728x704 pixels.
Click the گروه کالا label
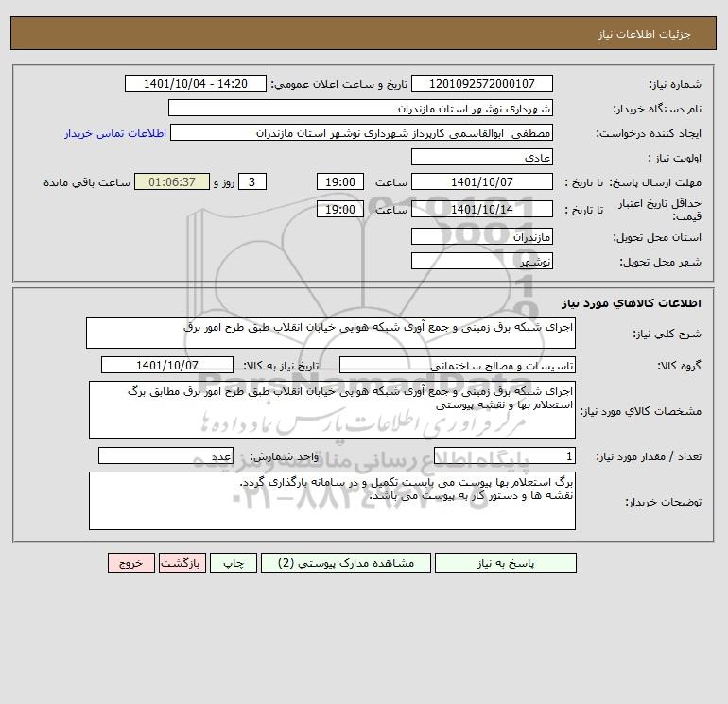(679, 366)
